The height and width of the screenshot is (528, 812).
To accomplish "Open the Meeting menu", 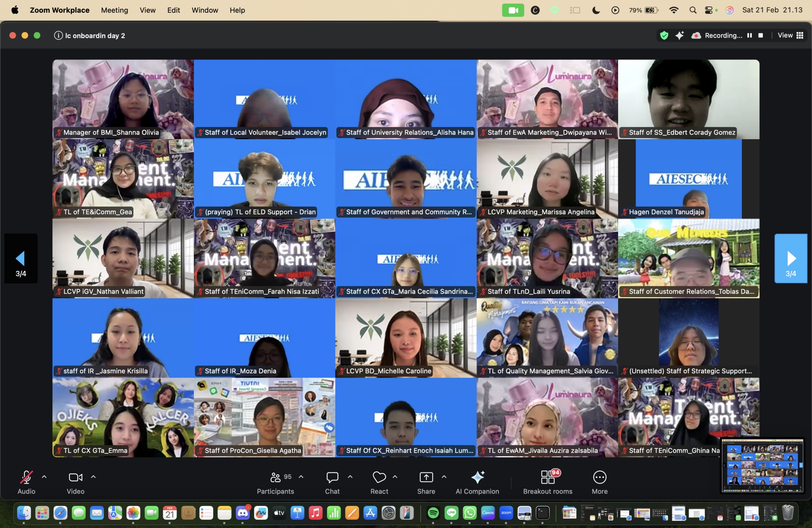I will tap(114, 10).
